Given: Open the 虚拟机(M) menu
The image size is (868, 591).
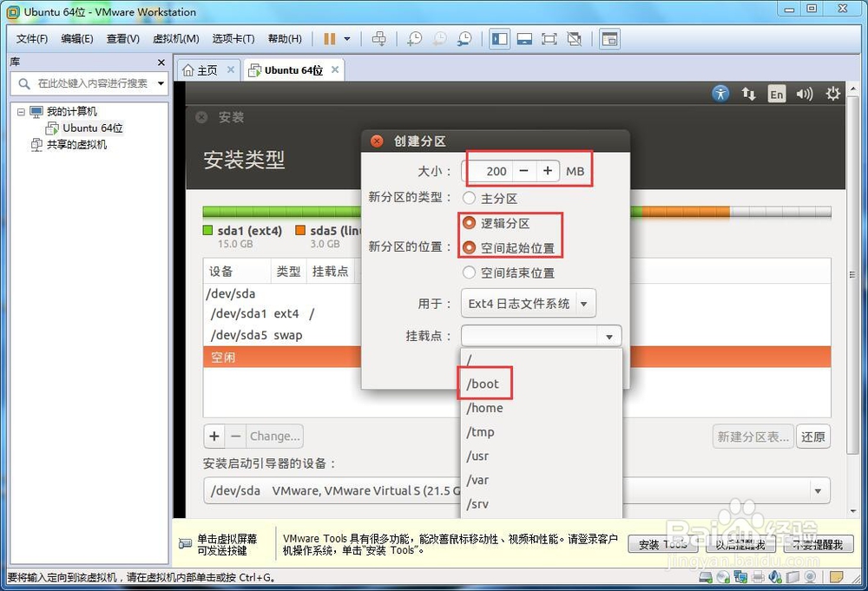Looking at the screenshot, I should coord(175,39).
